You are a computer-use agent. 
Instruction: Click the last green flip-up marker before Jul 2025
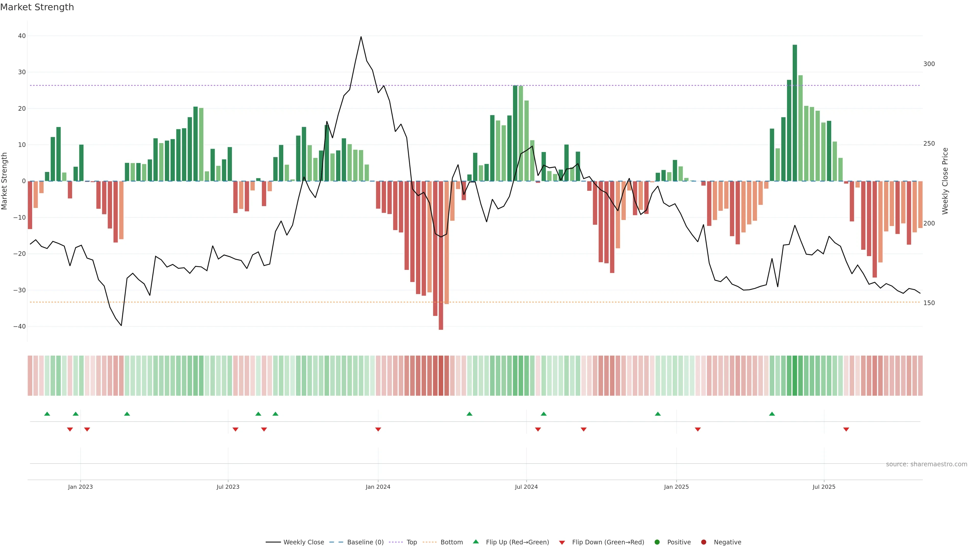point(772,414)
